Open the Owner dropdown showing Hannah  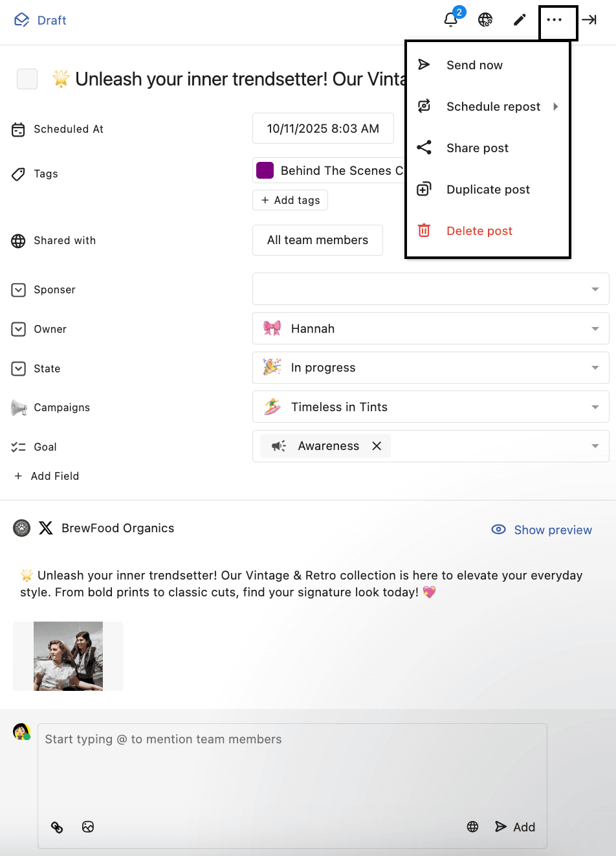tap(430, 329)
